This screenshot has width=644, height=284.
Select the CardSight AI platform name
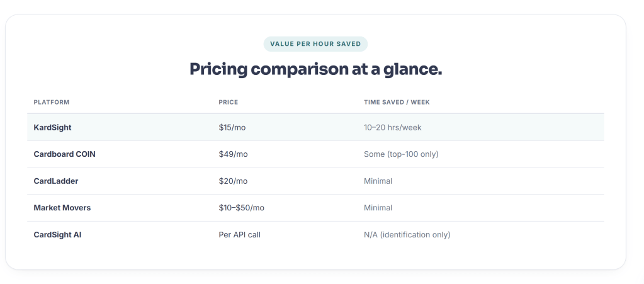click(x=57, y=235)
